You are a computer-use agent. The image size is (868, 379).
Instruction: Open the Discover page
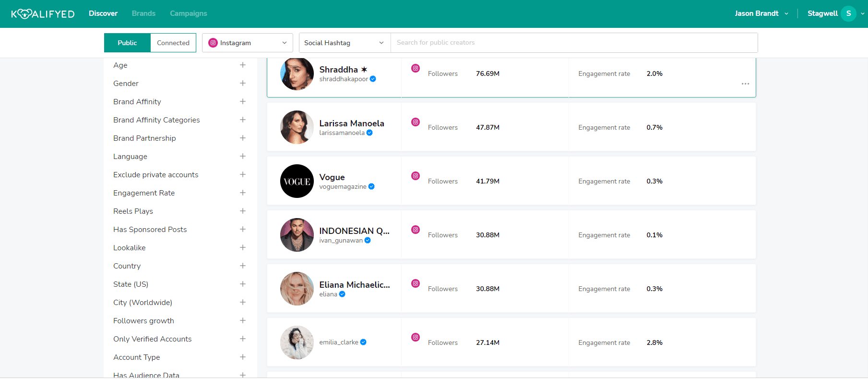[103, 13]
